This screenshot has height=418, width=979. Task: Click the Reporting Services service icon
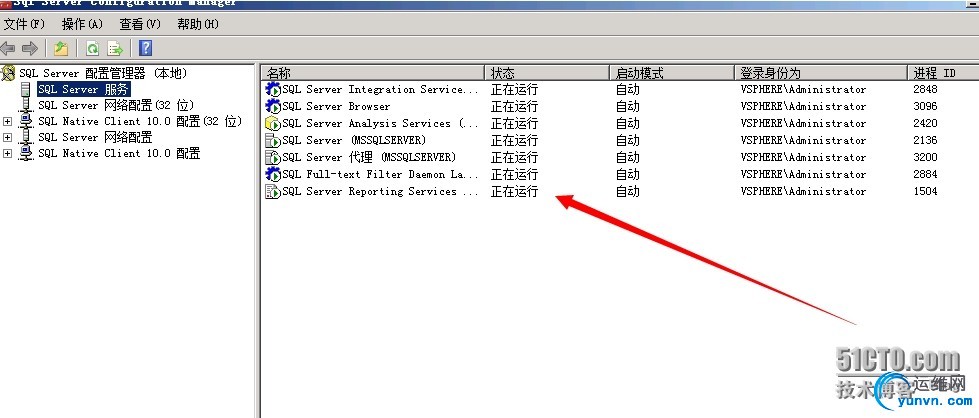pyautogui.click(x=273, y=191)
